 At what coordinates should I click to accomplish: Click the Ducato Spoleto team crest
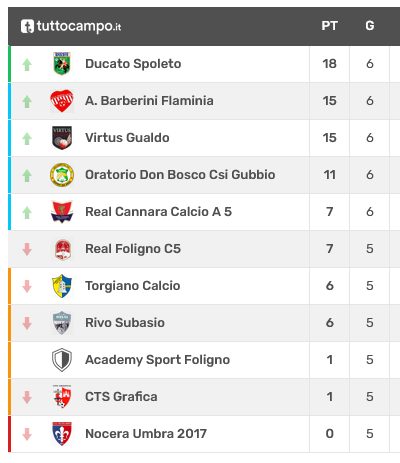point(62,63)
